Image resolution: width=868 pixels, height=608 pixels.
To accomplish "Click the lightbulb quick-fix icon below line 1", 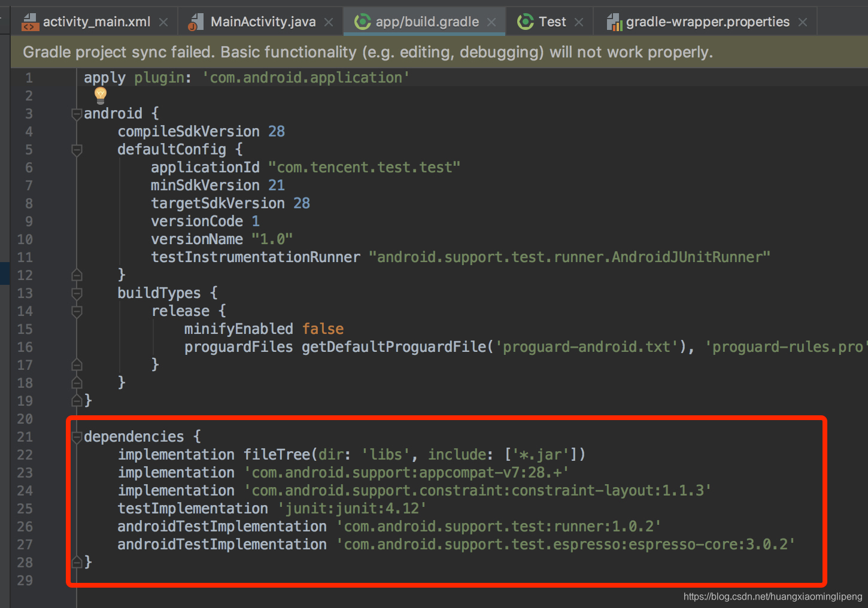I will click(100, 95).
